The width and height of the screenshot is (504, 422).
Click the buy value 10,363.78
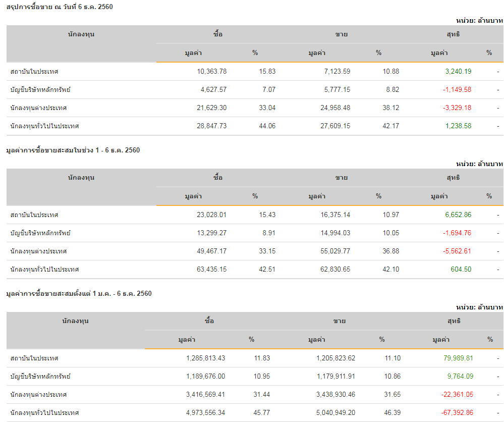point(211,71)
